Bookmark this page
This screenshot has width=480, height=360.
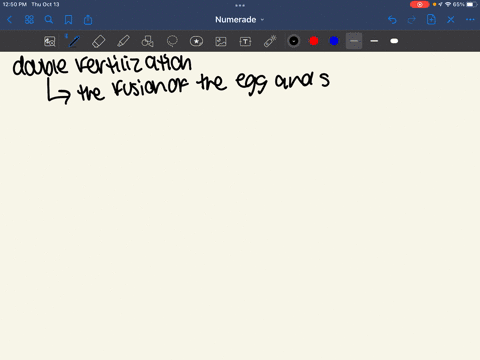pos(68,20)
